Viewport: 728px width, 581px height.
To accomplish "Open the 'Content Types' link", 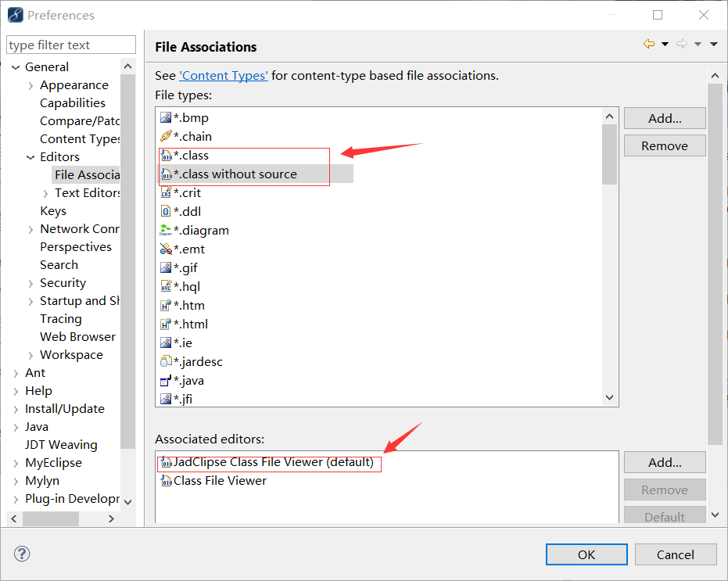I will pos(224,76).
